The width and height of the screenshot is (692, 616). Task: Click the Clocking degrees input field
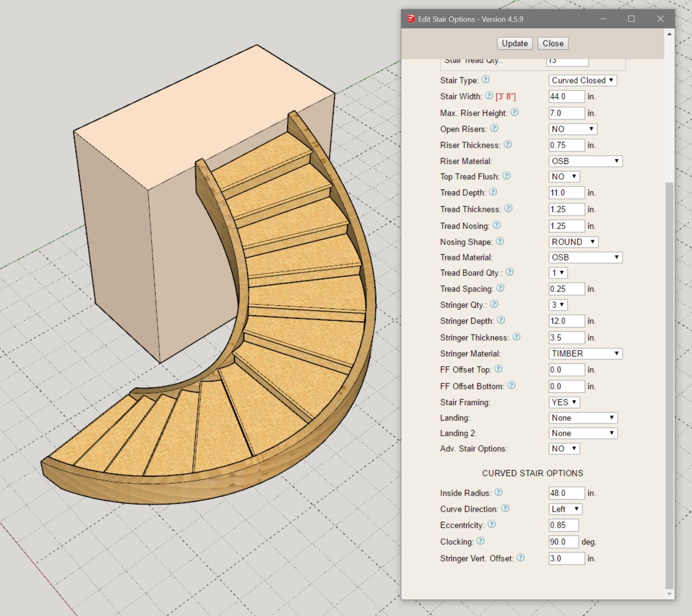pyautogui.click(x=564, y=542)
